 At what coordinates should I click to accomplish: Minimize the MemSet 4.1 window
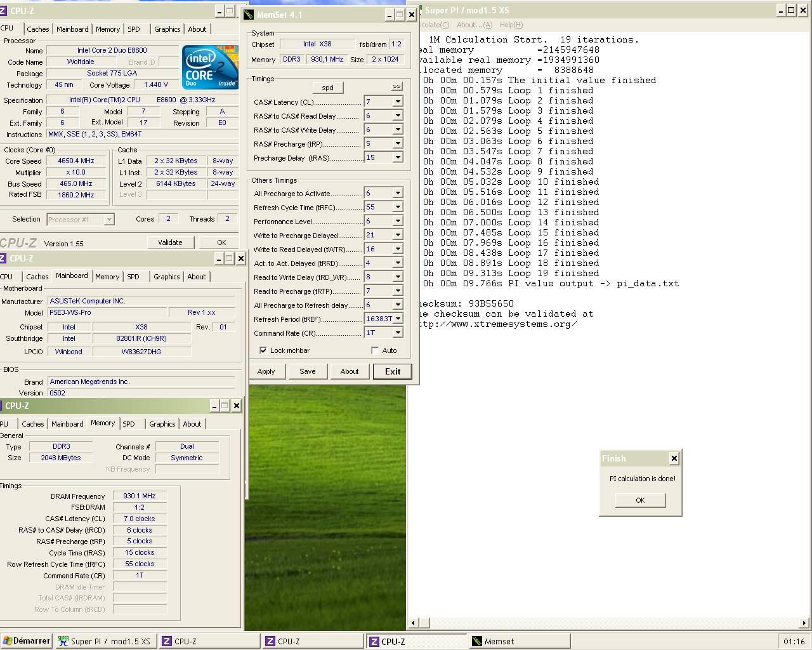(x=389, y=15)
